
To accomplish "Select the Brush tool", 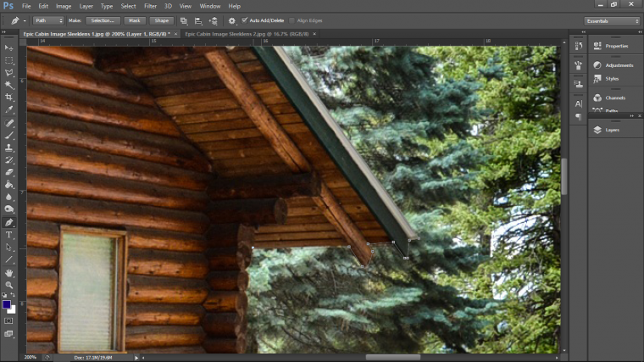I will coord(8,135).
